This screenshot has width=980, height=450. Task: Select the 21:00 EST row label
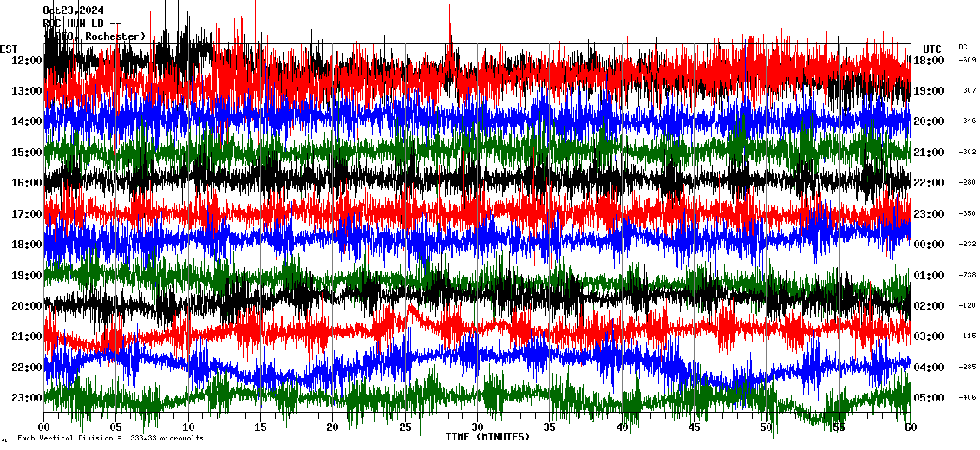point(26,336)
